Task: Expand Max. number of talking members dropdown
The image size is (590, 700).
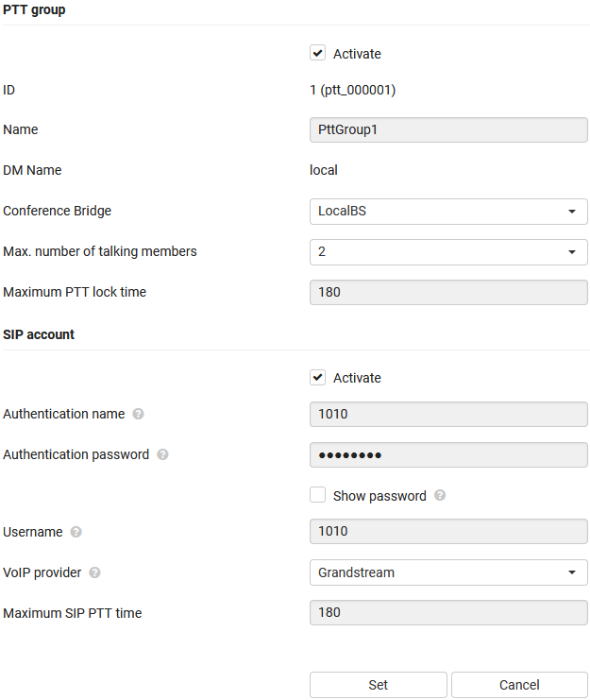Action: tap(448, 252)
